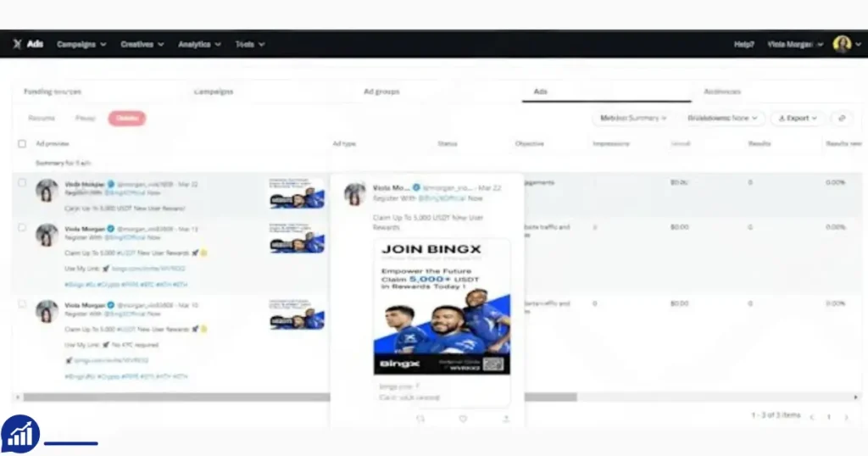Image resolution: width=868 pixels, height=456 pixels.
Task: Open the Creatives menu
Action: 142,44
